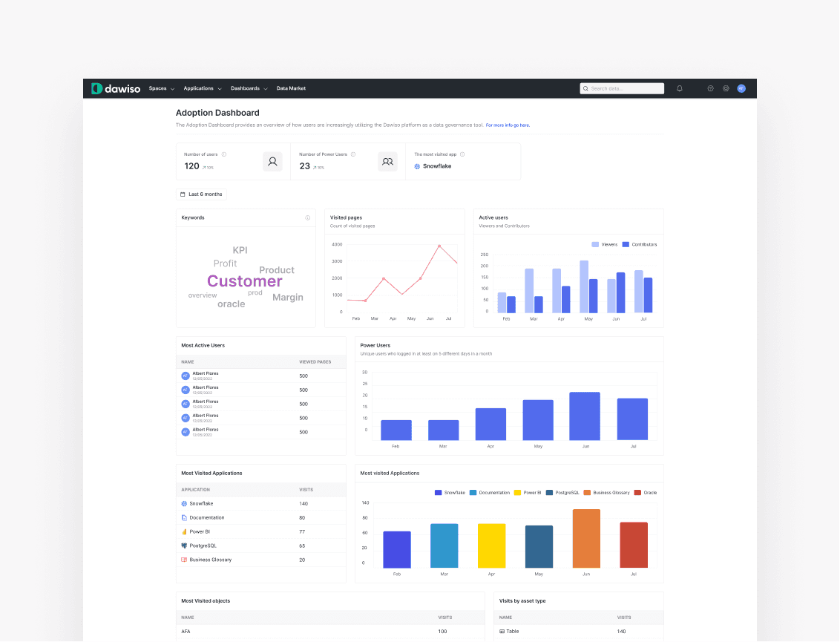Click the PostgreSQL row icon
This screenshot has height=642, width=840.
184,546
